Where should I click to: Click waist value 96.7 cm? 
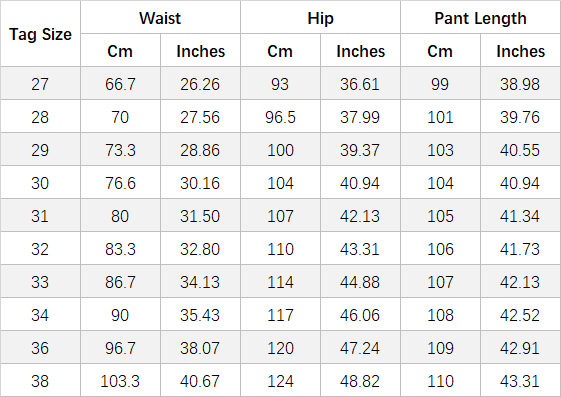coord(120,348)
